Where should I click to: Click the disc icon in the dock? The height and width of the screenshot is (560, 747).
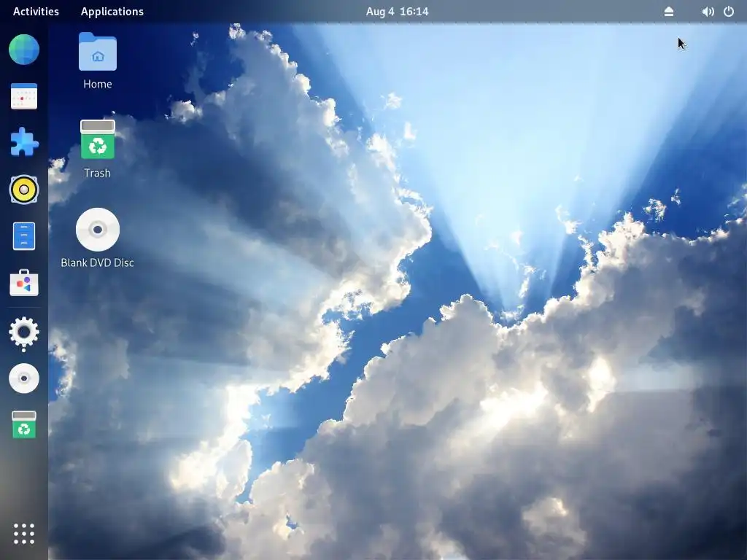click(24, 378)
